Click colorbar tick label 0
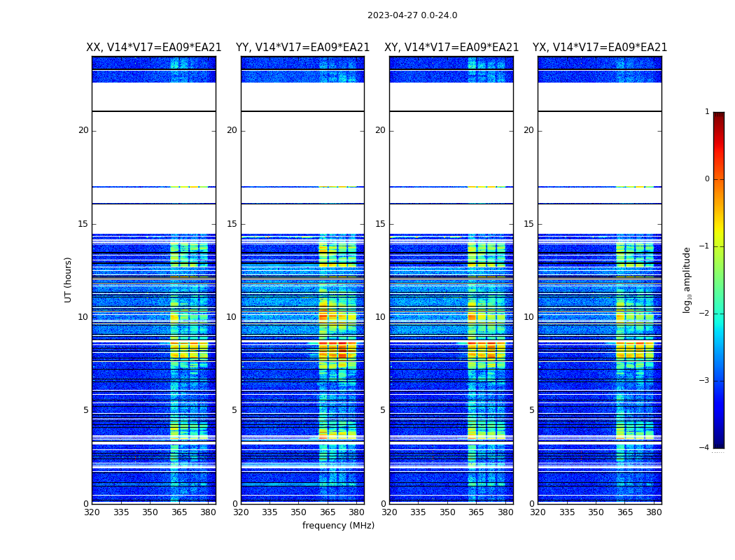Screen dimensions: 735x560 707,179
